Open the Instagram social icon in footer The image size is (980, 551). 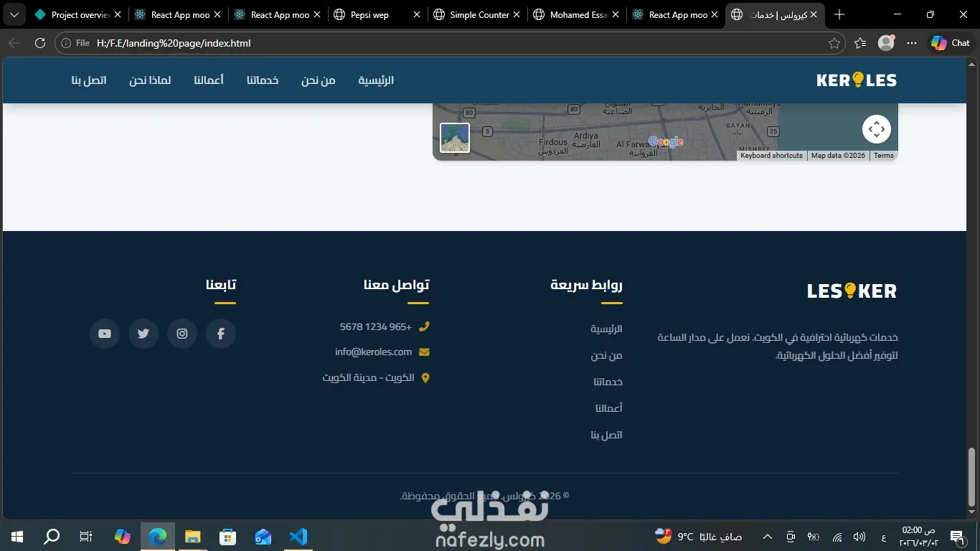click(182, 334)
